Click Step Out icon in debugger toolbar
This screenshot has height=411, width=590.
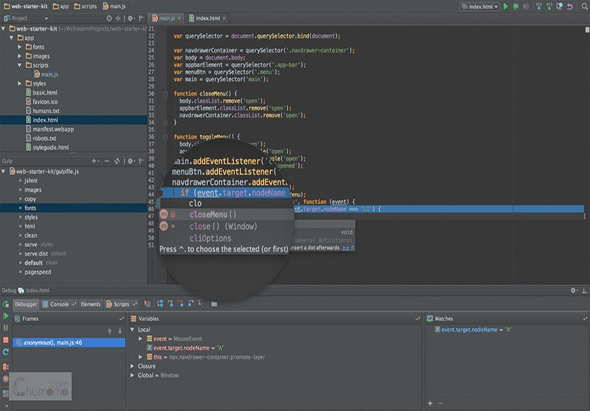tap(191, 304)
